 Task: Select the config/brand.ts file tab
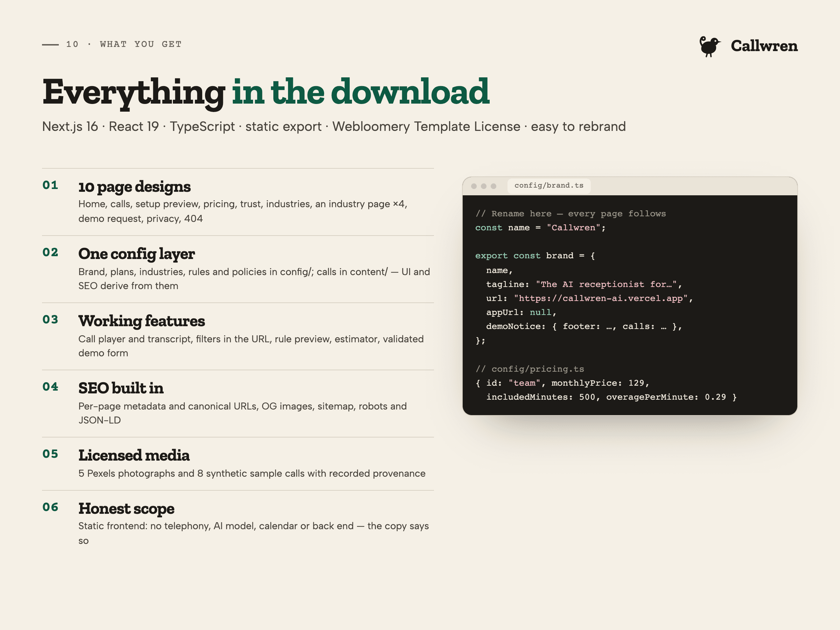pyautogui.click(x=549, y=186)
